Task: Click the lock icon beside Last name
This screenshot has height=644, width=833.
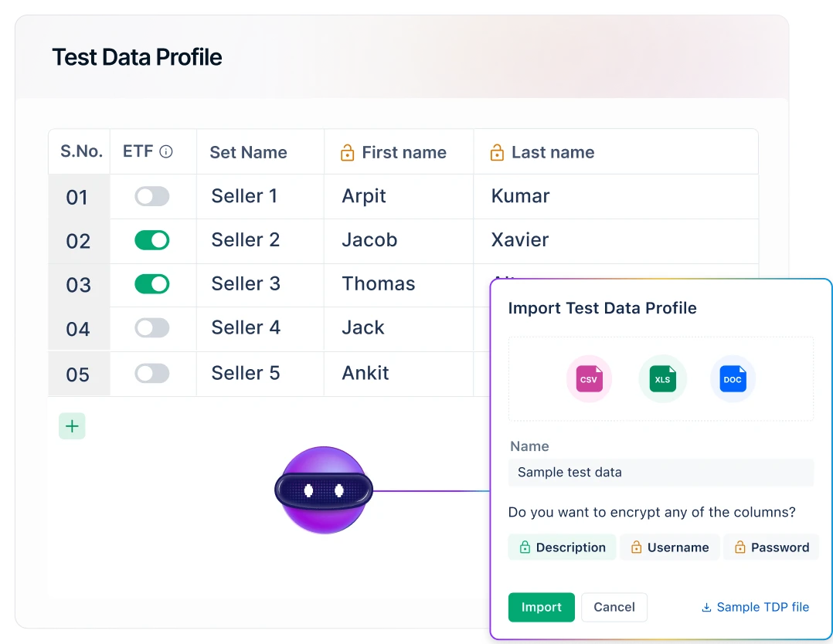Action: (x=497, y=152)
